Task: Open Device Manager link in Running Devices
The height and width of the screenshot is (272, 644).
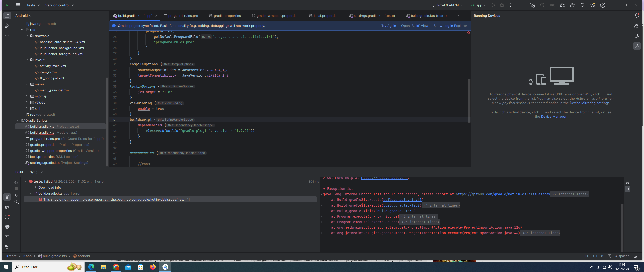Action: click(x=554, y=116)
